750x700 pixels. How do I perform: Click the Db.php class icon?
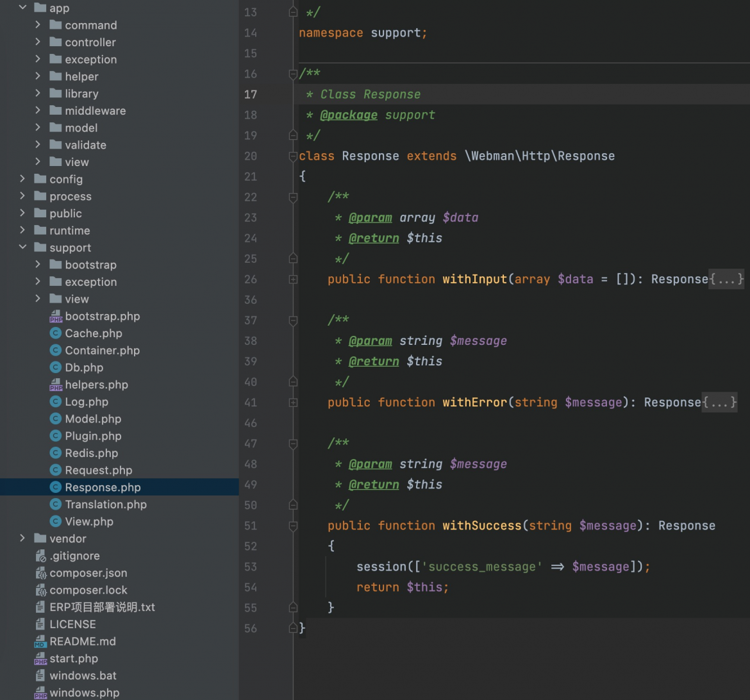pyautogui.click(x=56, y=367)
